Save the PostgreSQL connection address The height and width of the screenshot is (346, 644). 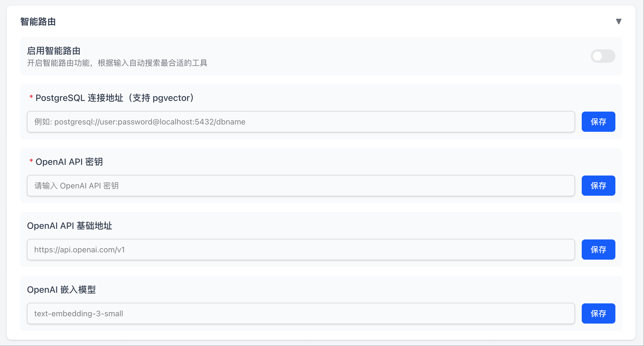coord(598,122)
